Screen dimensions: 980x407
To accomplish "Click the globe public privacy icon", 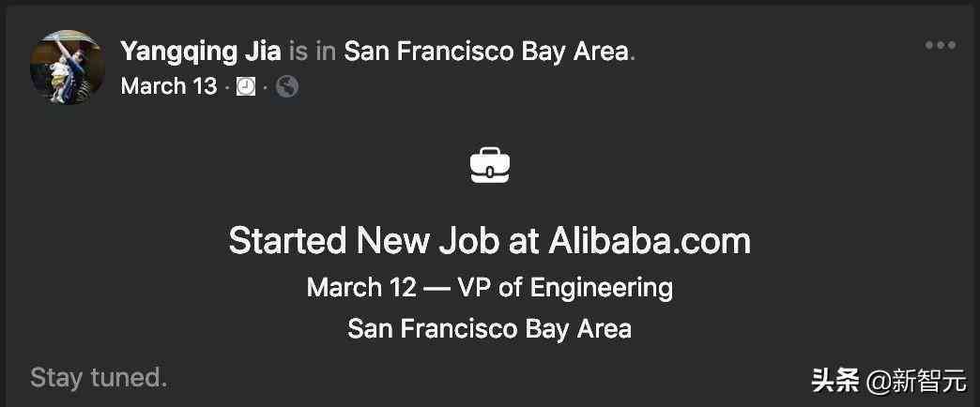I will point(287,87).
